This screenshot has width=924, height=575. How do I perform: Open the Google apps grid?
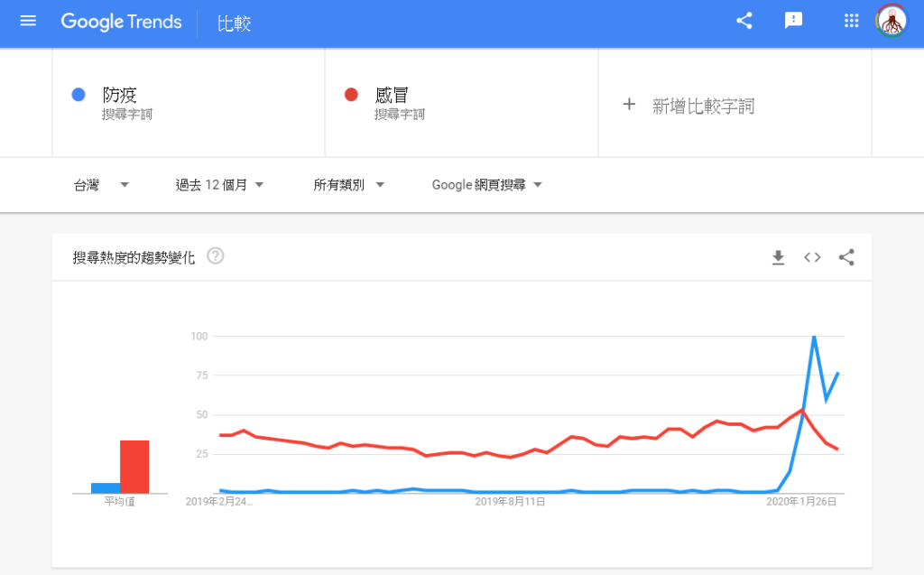point(851,21)
